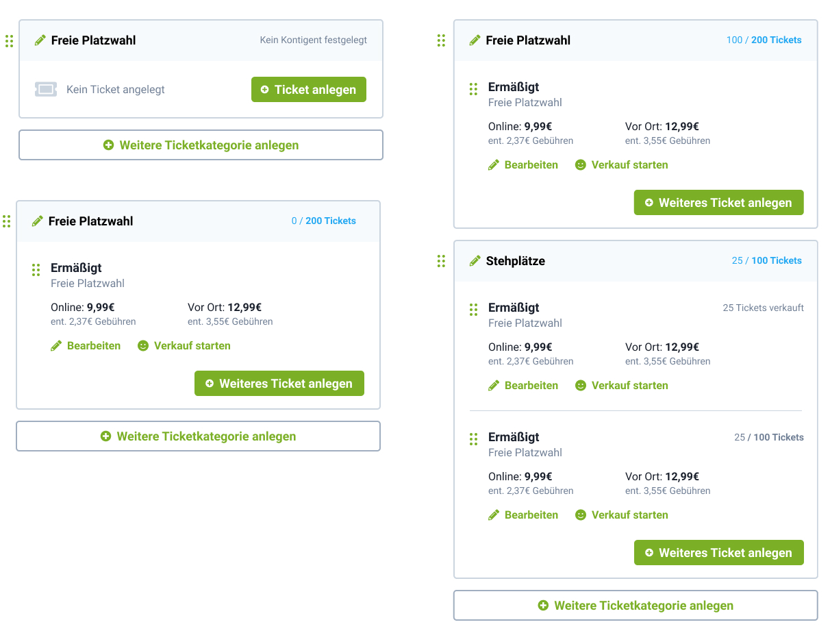Click 'Weiteres Ticket anlegen' in the 100 / 200 category
This screenshot has width=830, height=644.
[x=718, y=203]
